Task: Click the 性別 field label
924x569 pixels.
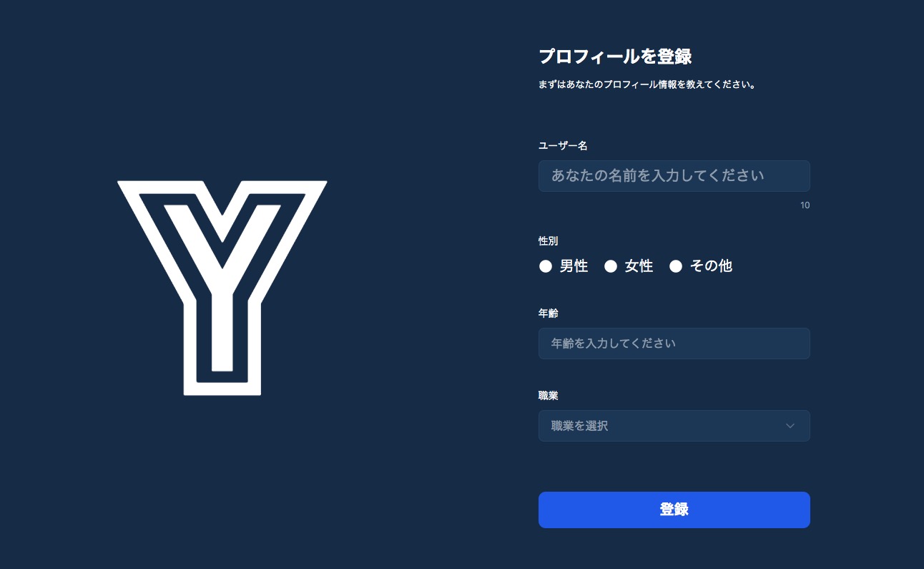Action: 548,241
